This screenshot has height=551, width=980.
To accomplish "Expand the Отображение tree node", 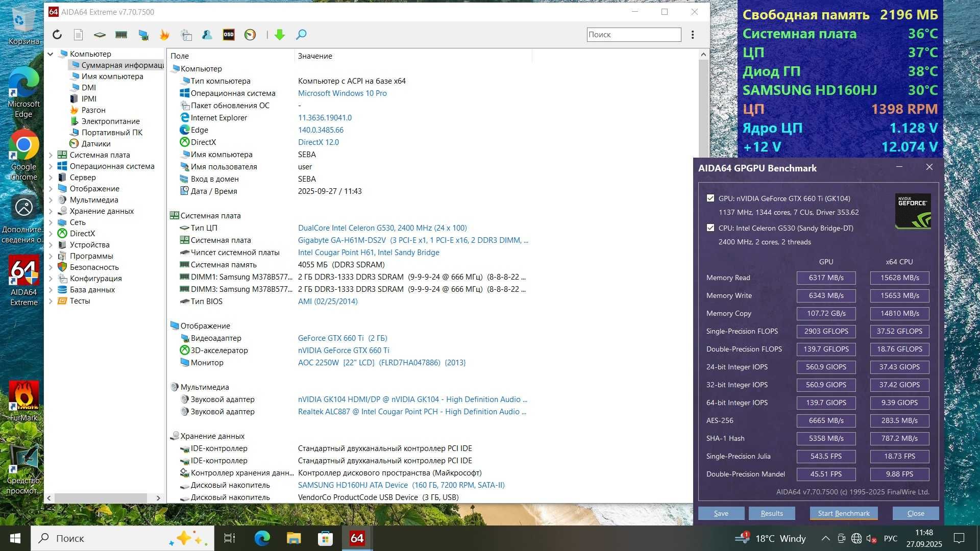I will pyautogui.click(x=51, y=188).
